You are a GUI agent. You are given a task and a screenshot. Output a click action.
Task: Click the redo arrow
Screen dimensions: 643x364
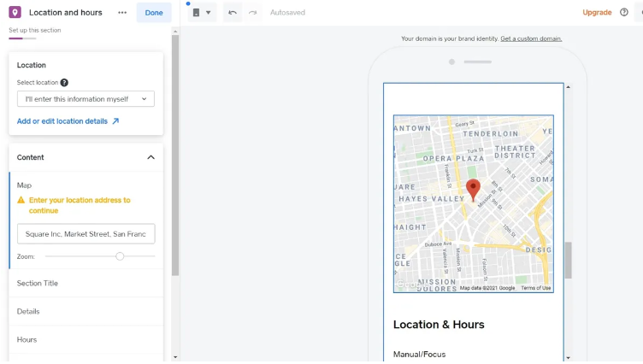[252, 13]
